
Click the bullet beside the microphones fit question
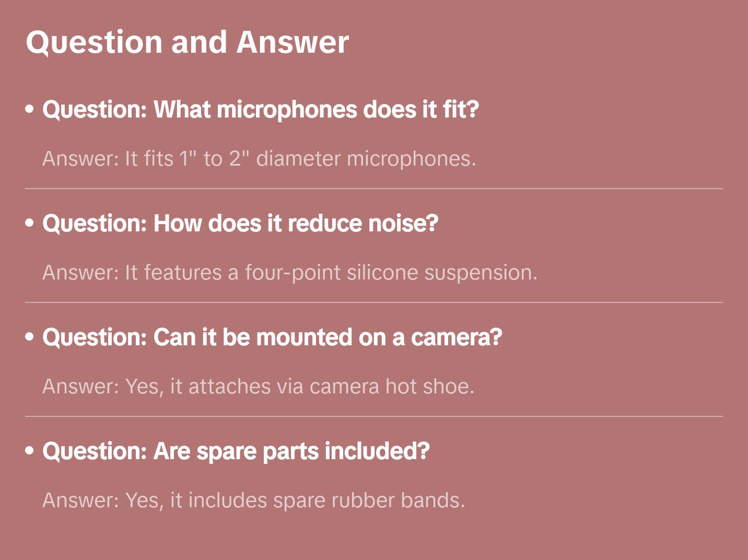click(x=30, y=109)
